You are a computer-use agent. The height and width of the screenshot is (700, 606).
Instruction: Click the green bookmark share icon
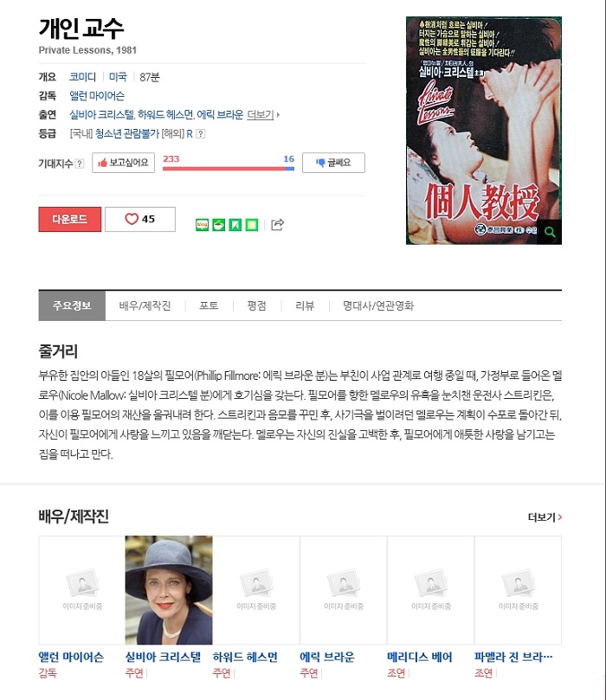235,225
